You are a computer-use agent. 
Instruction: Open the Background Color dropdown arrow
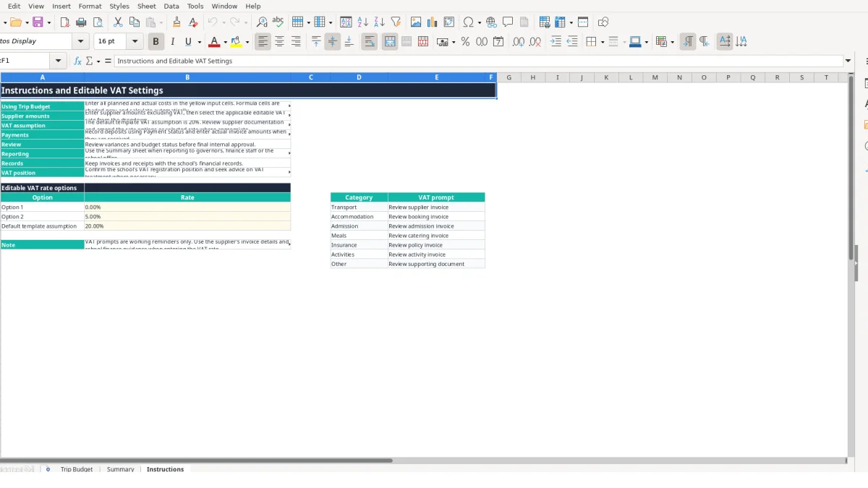point(646,42)
